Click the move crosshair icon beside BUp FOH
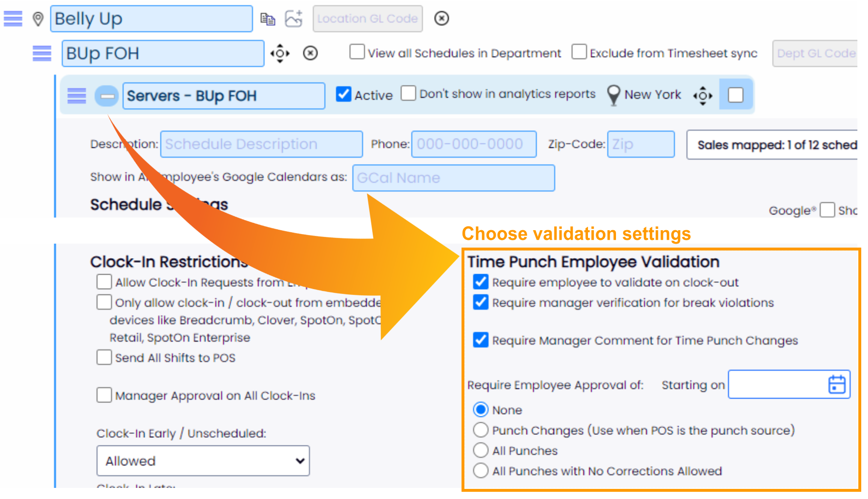Image resolution: width=868 pixels, height=499 pixels. click(280, 53)
